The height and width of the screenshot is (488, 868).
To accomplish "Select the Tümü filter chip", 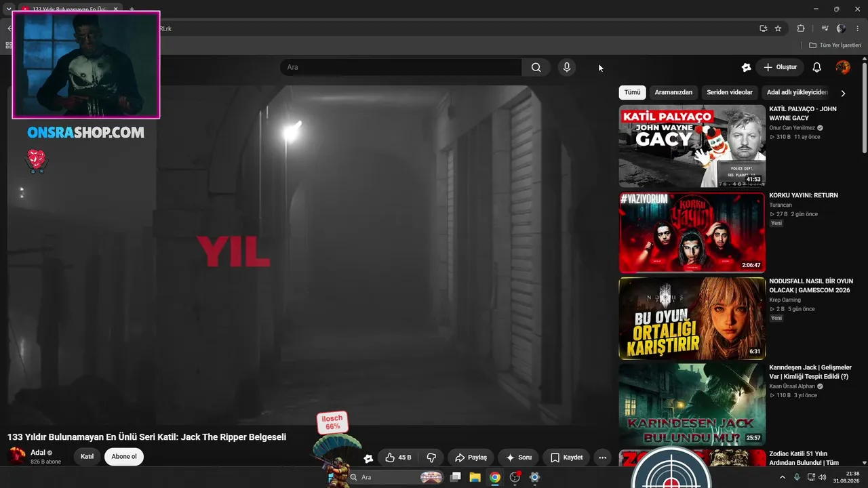I will [632, 92].
